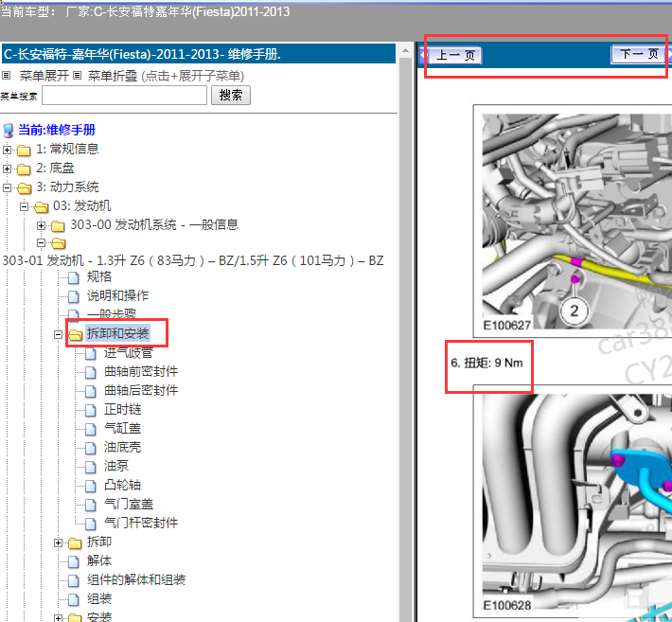The image size is (672, 622).
Task: Open the 进气歧管 procedure
Action: coord(129,352)
